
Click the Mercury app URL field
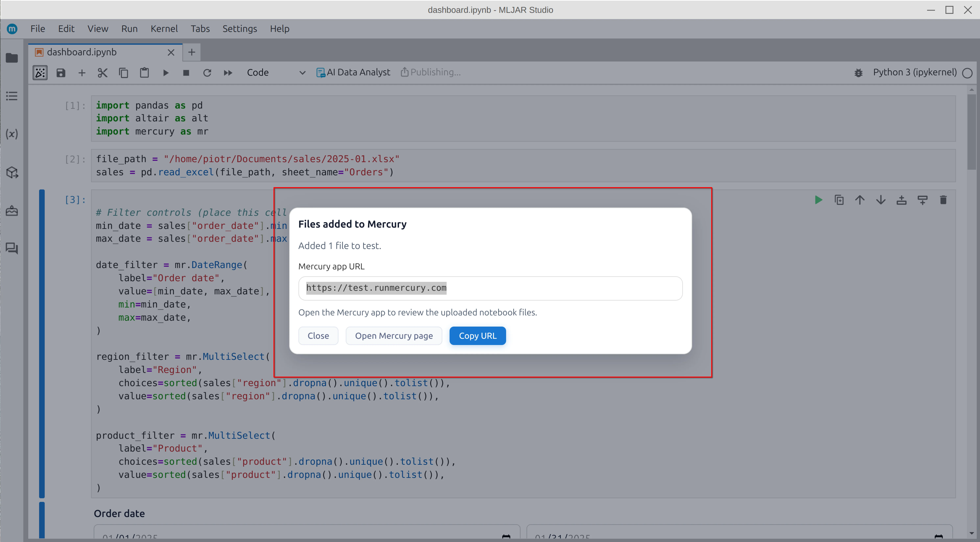click(490, 288)
